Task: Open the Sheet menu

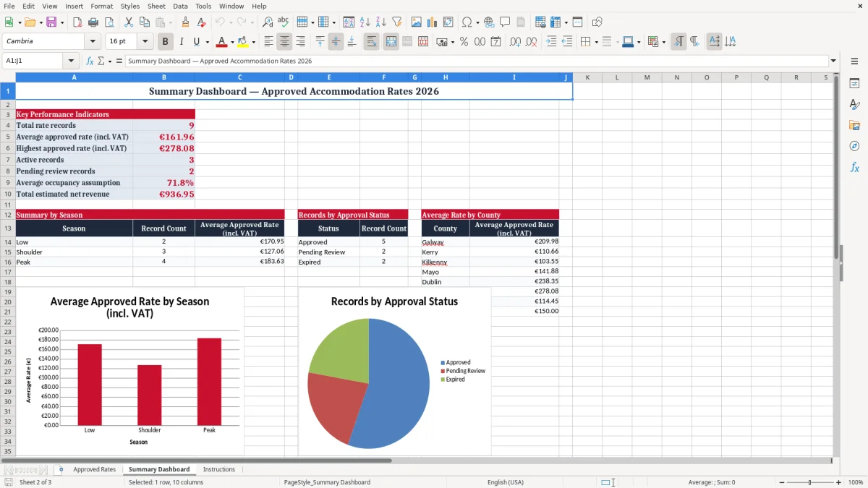Action: 156,6
